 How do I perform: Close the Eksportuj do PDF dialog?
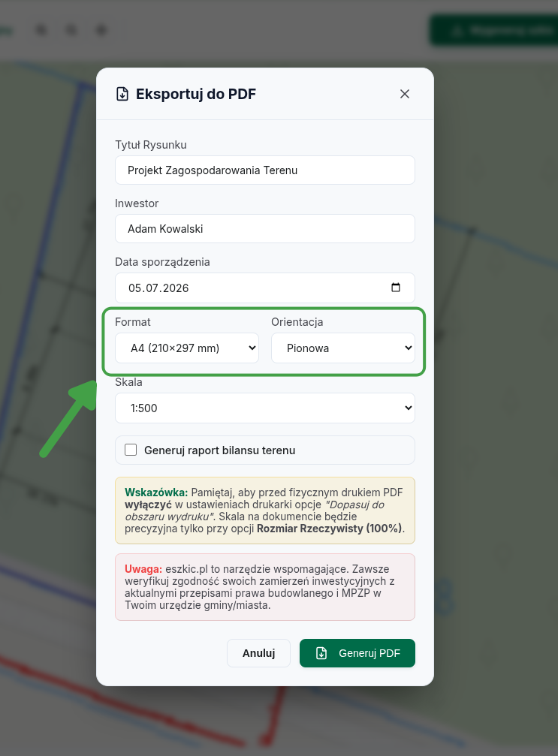(404, 94)
